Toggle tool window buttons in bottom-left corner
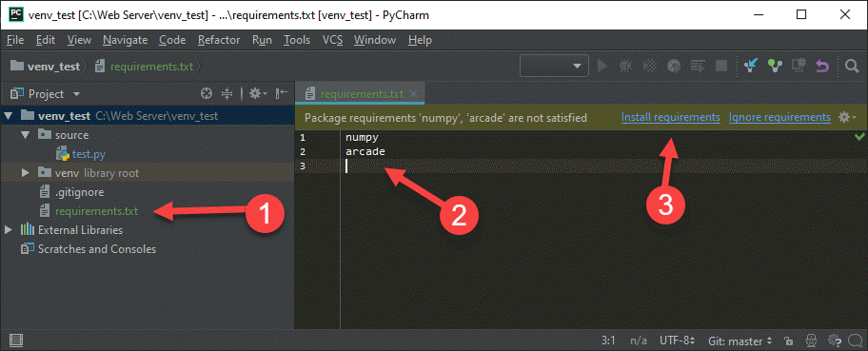 click(16, 340)
